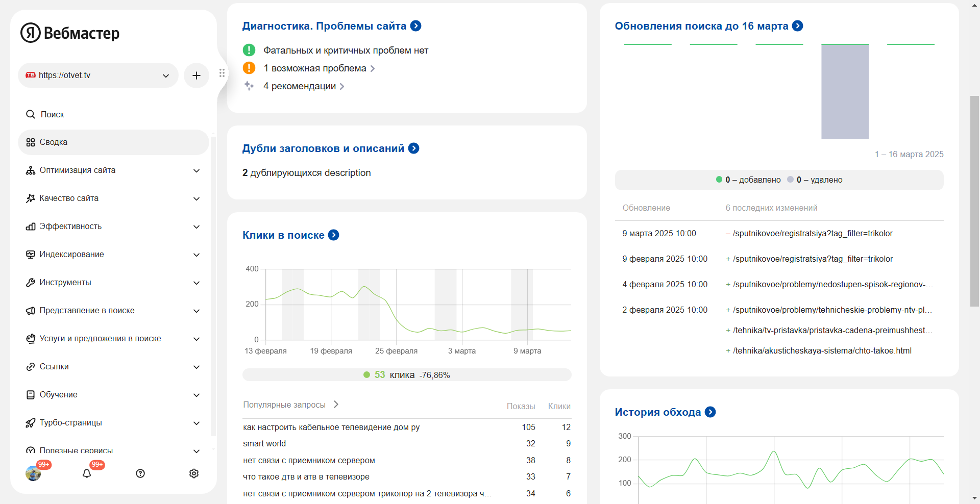The height and width of the screenshot is (504, 980).
Task: Click arrow icon beside История обхода
Action: point(710,412)
